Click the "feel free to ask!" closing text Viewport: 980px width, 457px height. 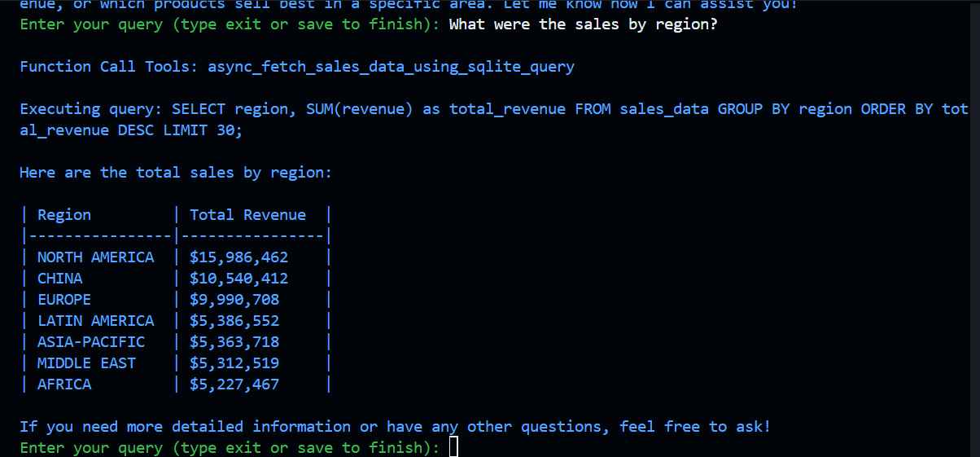694,427
